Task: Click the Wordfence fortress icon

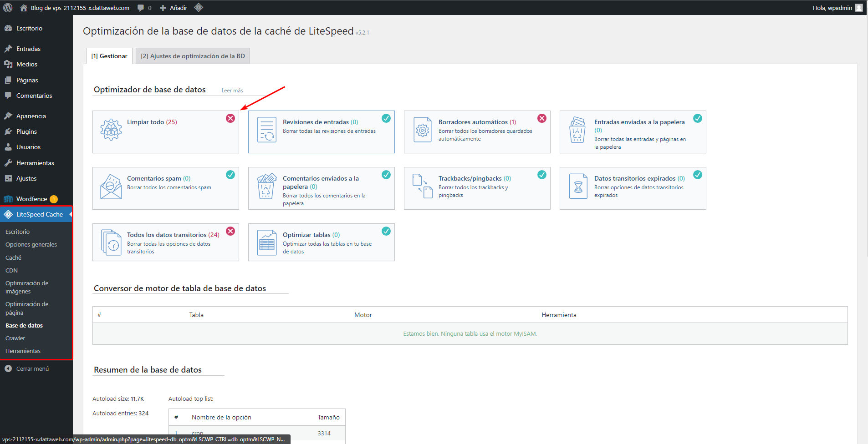Action: click(x=8, y=199)
